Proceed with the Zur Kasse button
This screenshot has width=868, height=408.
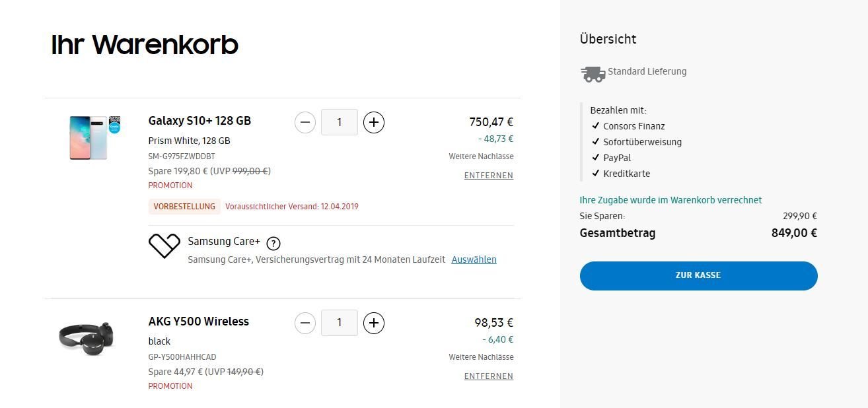pos(698,275)
